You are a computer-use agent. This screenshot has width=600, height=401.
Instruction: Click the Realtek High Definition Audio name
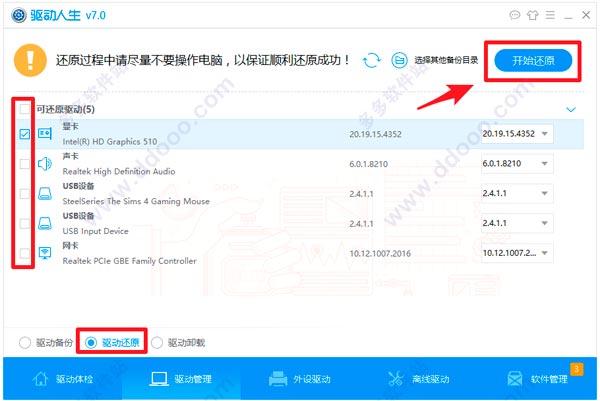click(x=119, y=171)
